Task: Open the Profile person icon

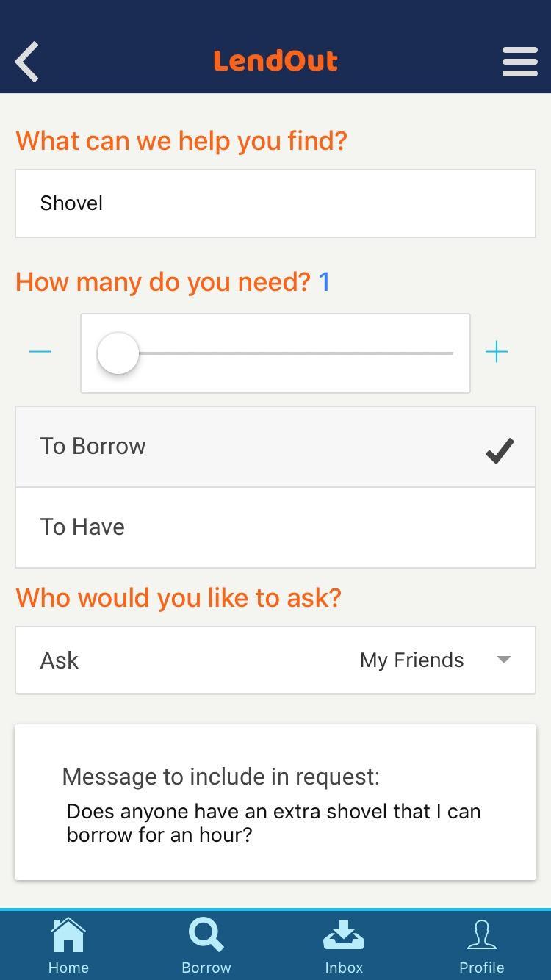Action: 482,935
